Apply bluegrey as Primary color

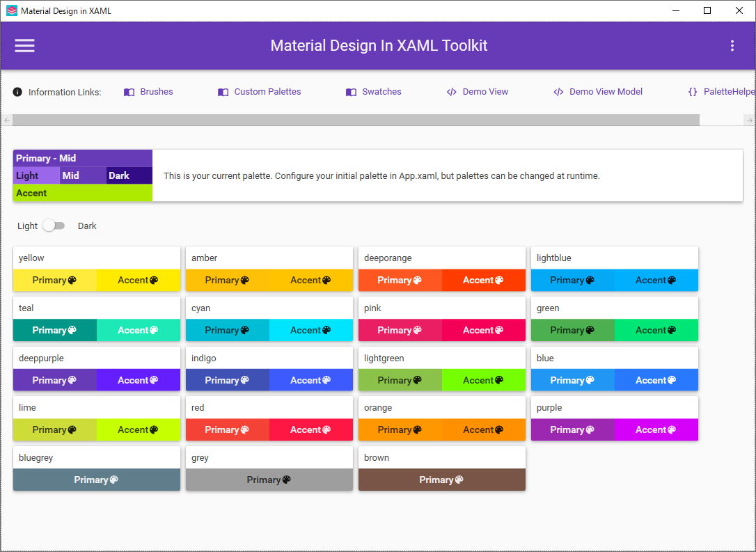tap(97, 480)
